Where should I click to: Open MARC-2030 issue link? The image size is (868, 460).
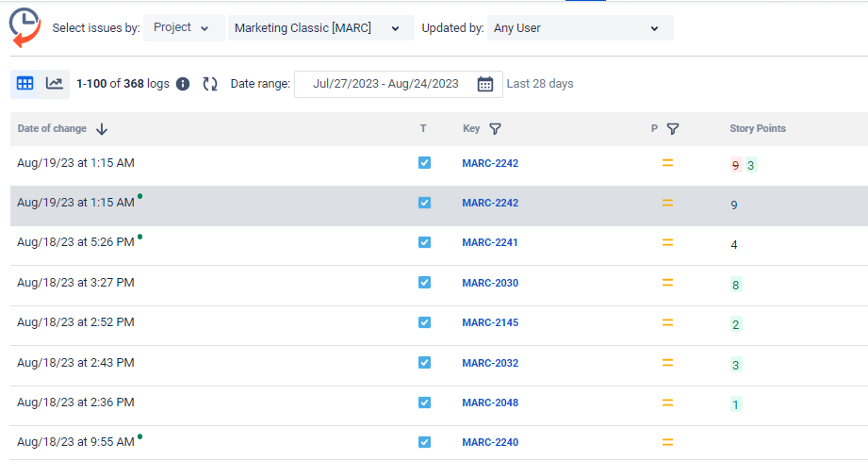490,283
